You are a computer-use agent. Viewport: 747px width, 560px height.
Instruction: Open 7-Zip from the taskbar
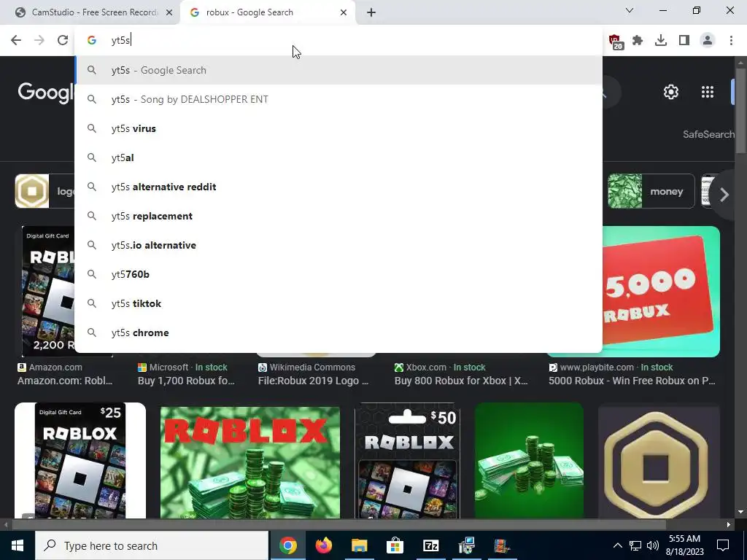[x=430, y=545]
